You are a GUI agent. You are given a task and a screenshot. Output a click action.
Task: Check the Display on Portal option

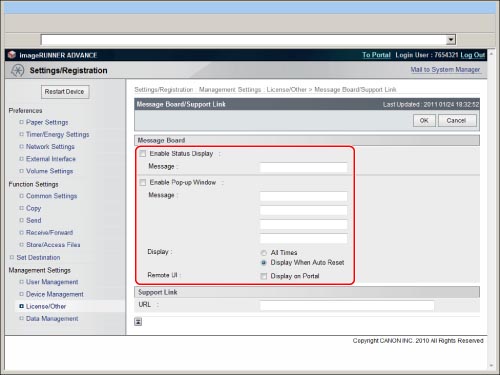(x=264, y=276)
